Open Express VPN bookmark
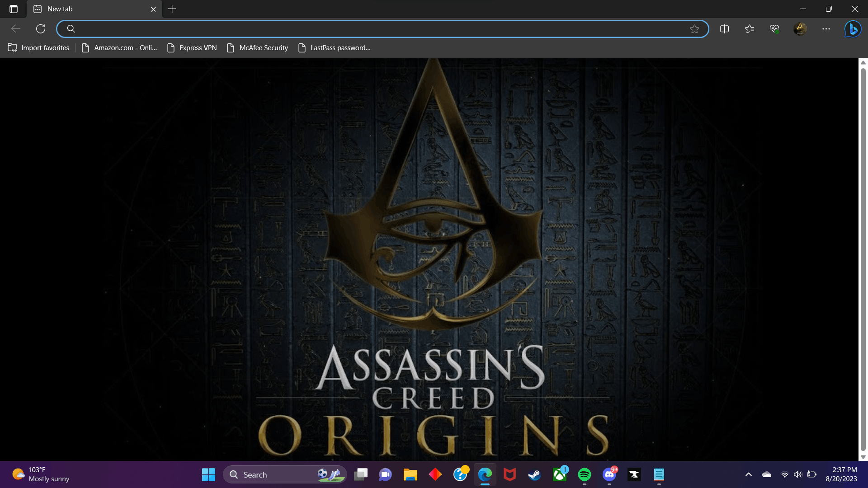Image resolution: width=868 pixels, height=488 pixels. (x=192, y=48)
